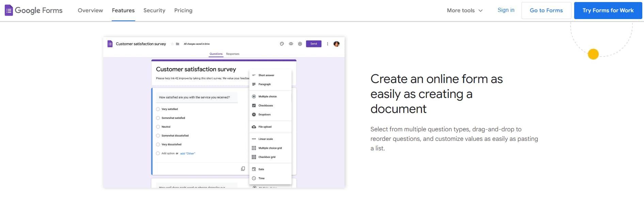Click the Add option field
644x197 pixels.
168,153
